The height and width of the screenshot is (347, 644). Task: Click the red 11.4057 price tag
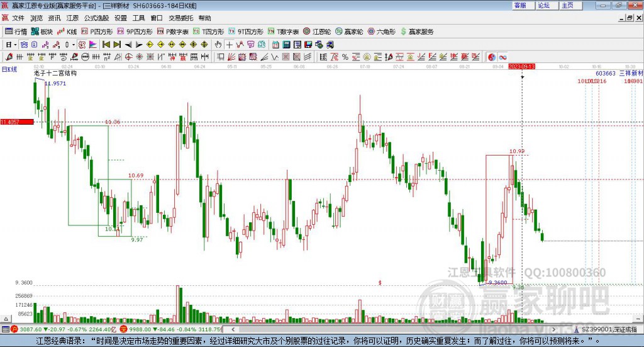coord(17,122)
